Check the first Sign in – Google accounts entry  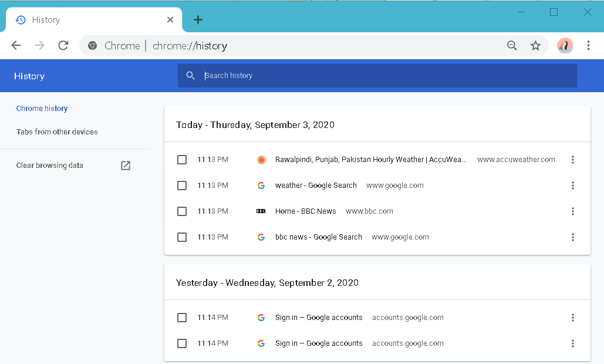[182, 318]
